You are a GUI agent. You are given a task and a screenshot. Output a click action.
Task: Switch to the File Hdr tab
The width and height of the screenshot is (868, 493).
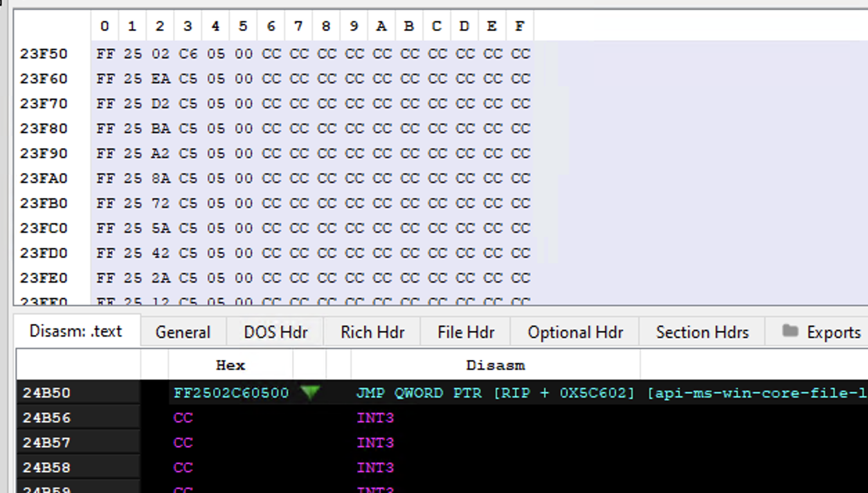pyautogui.click(x=464, y=332)
